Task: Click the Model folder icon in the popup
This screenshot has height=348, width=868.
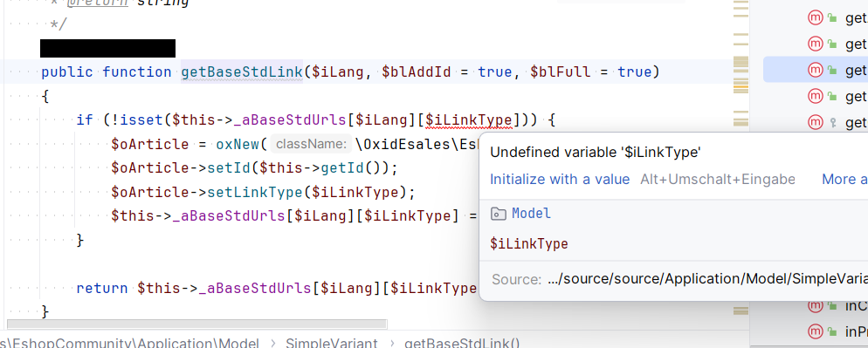Action: (499, 214)
